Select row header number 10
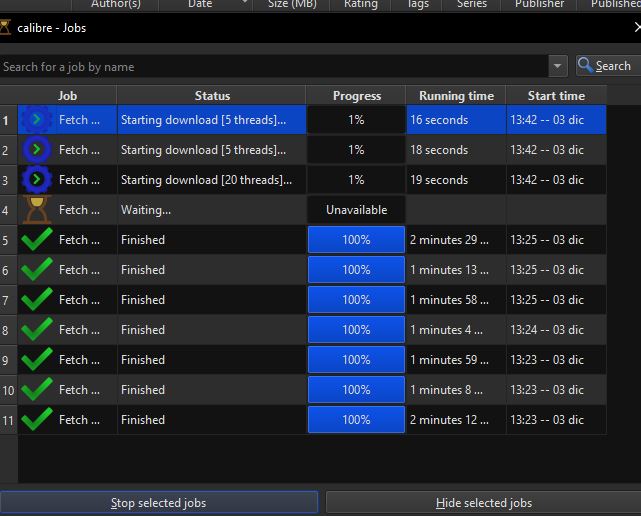The image size is (641, 516). click(x=9, y=390)
